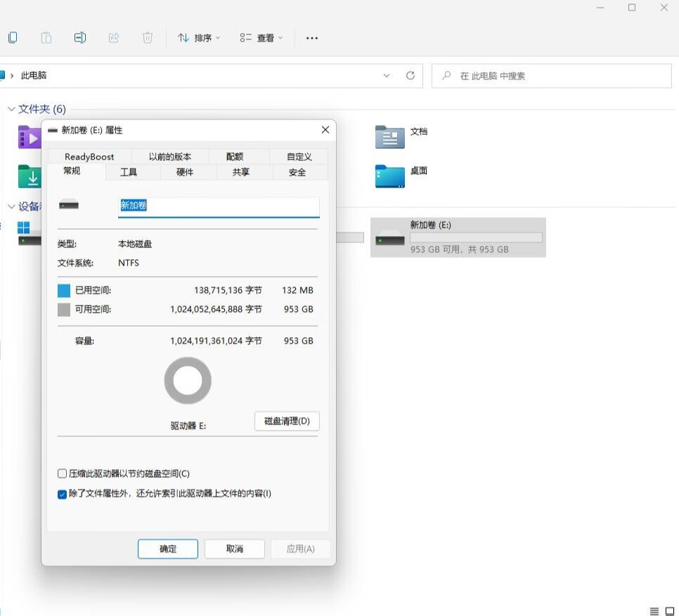Click the Share icon in the toolbar
The height and width of the screenshot is (616, 679).
[x=114, y=37]
